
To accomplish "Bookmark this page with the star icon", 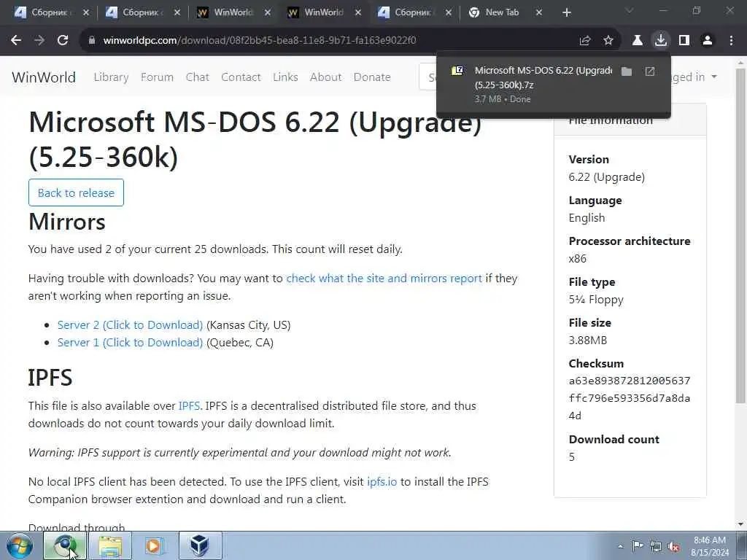I will (x=608, y=41).
